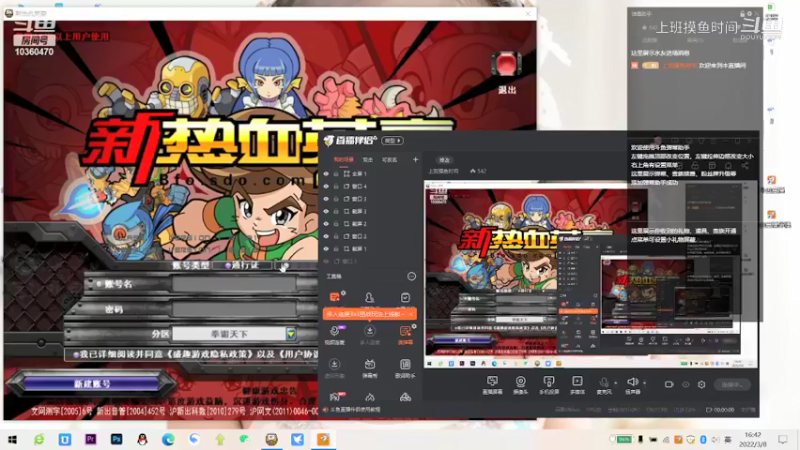Click the 连接中 start streaming button
This screenshot has width=800, height=450.
(x=732, y=385)
